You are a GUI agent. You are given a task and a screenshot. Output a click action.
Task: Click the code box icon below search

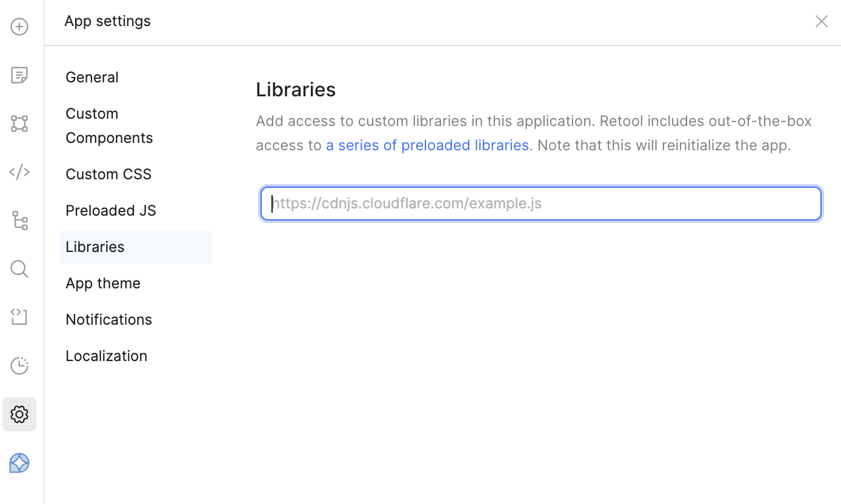click(19, 317)
